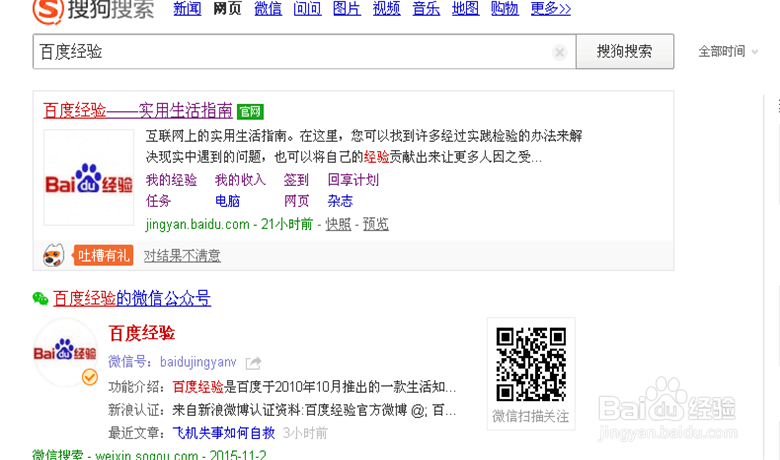Click the 预览 preview link
Image resolution: width=780 pixels, height=460 pixels.
(376, 224)
